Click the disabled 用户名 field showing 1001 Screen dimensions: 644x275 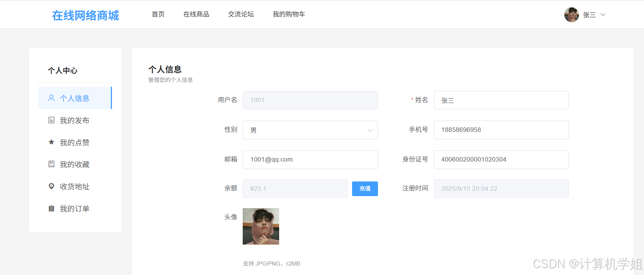pyautogui.click(x=310, y=100)
